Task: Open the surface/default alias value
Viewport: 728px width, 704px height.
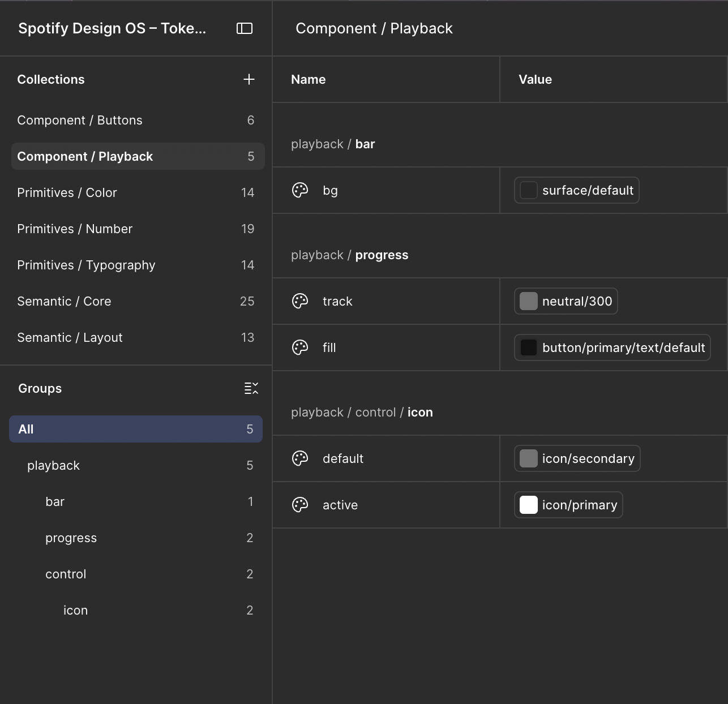Action: click(577, 190)
